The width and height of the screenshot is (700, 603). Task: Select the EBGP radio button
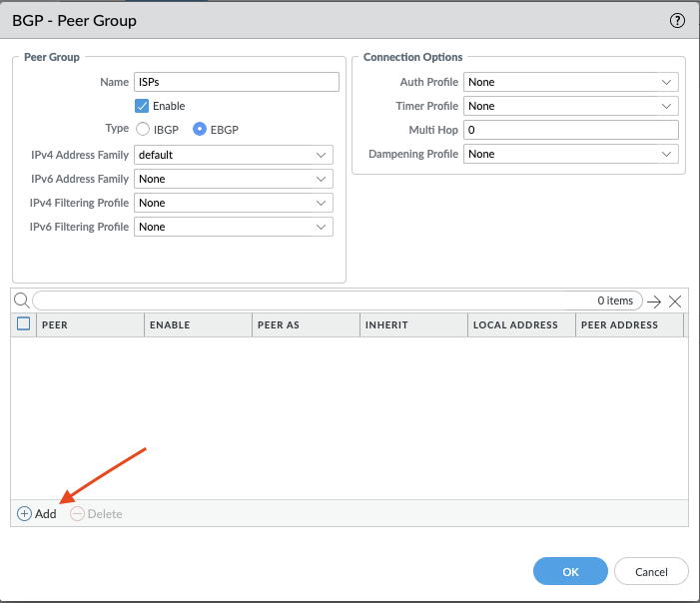pos(200,129)
